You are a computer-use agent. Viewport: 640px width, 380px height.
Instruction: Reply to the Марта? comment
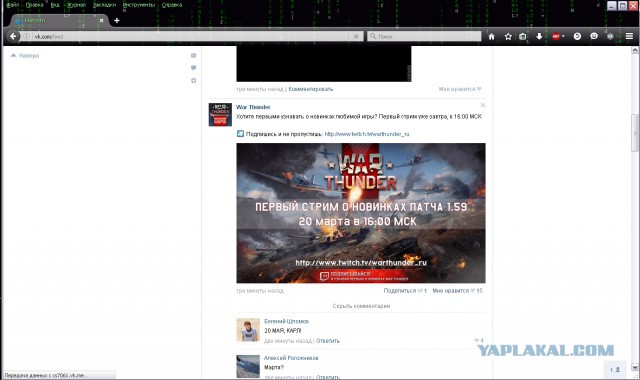click(328, 377)
